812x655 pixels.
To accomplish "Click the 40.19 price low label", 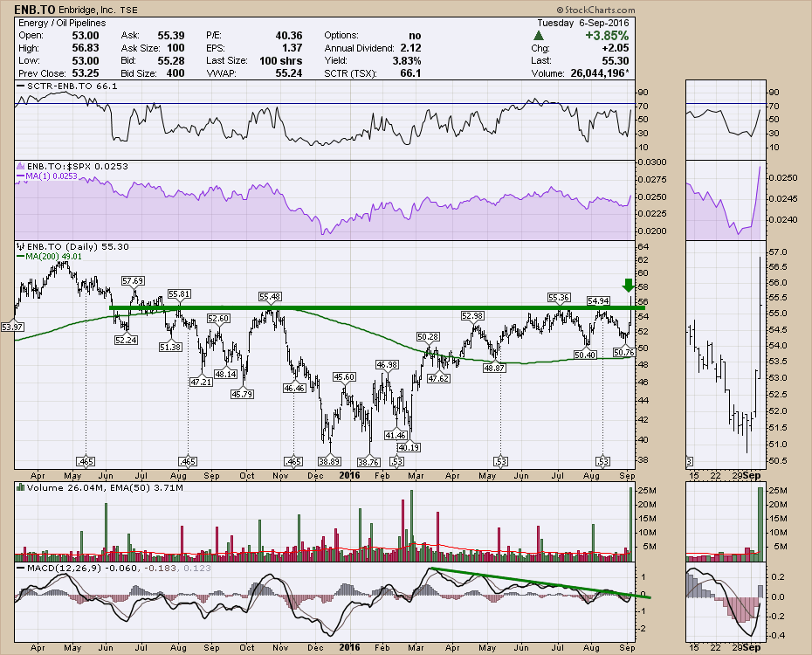I will [x=409, y=447].
